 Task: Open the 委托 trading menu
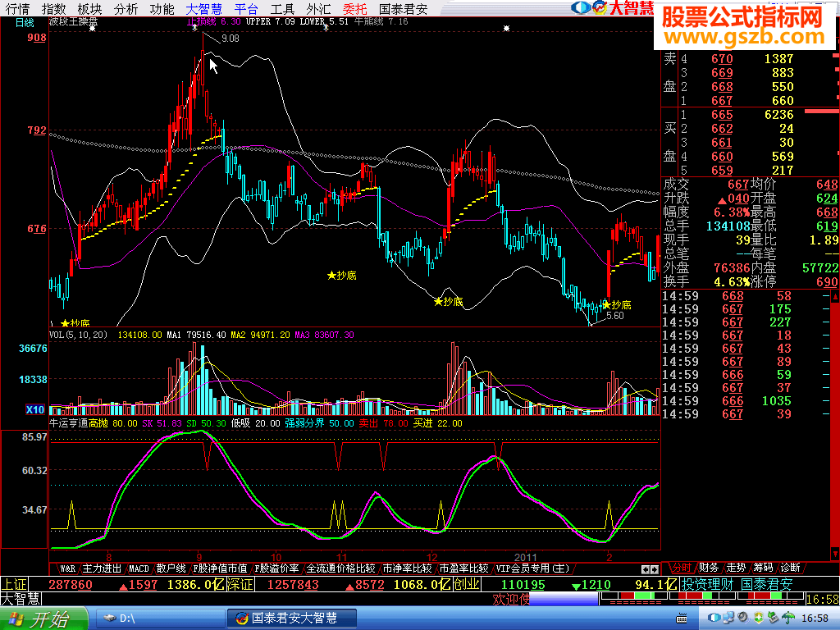coord(354,8)
